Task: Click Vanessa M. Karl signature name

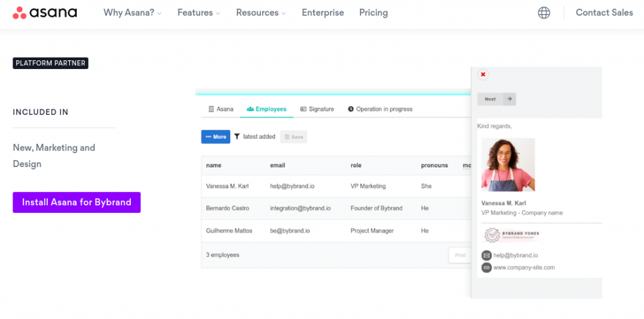Action: tap(504, 203)
